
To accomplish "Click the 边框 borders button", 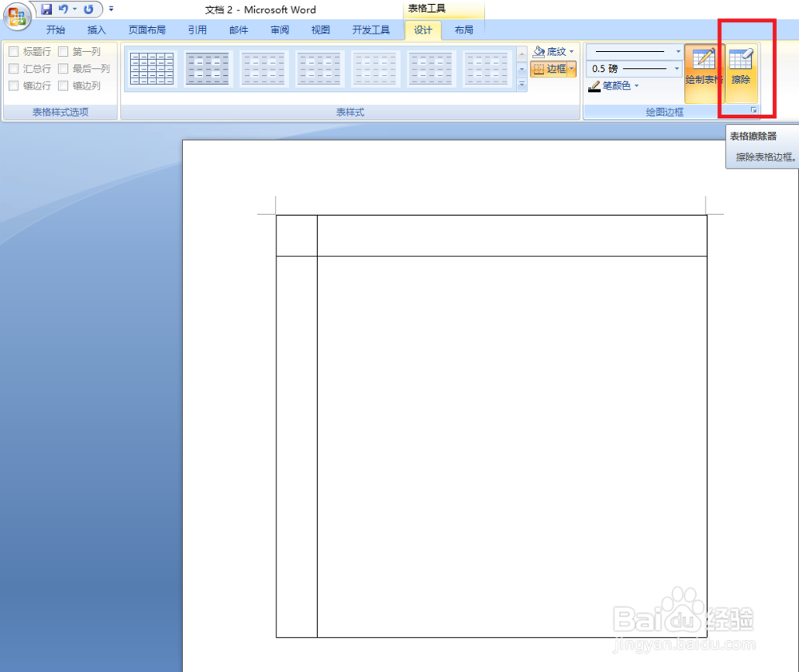I will pos(550,68).
